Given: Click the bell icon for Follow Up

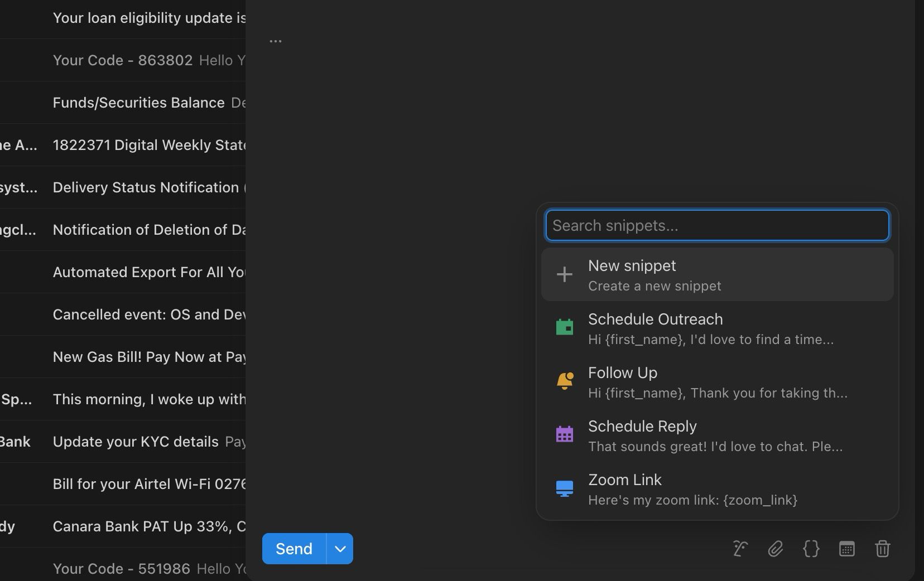Looking at the screenshot, I should [565, 381].
